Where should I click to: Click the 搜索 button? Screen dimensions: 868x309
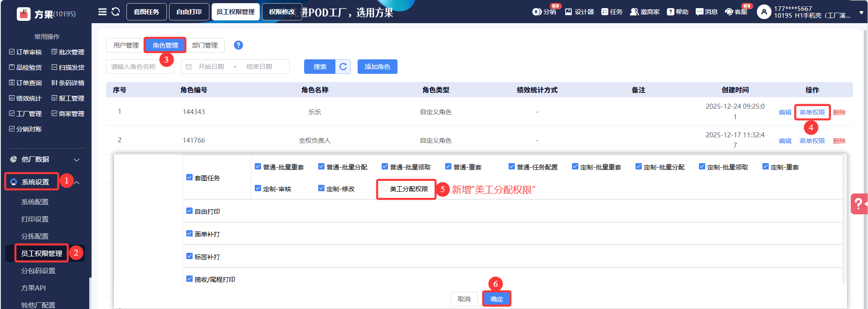pos(320,67)
